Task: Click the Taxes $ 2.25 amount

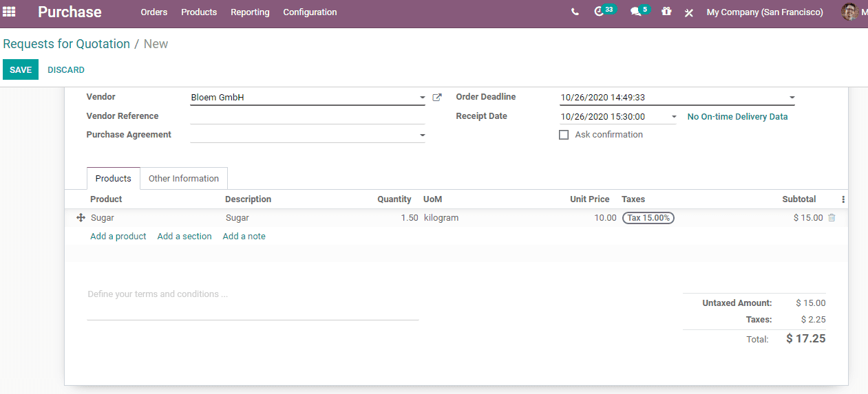Action: pos(814,320)
